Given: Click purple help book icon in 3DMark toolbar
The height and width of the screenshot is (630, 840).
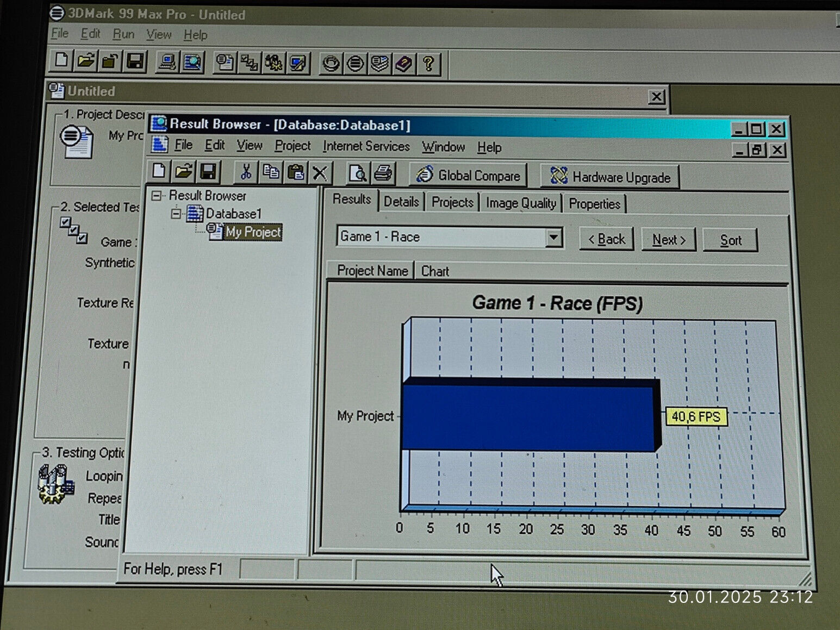Looking at the screenshot, I should (403, 64).
